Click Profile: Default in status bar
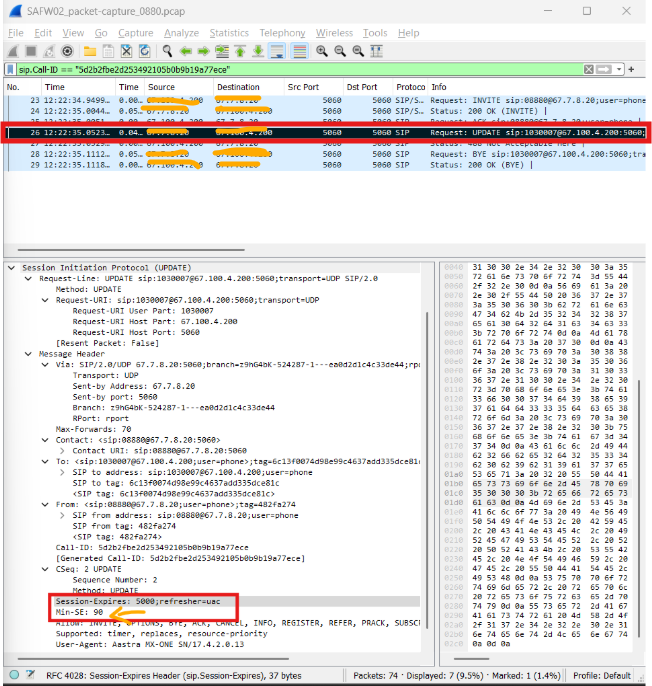Viewport: 652px width, 686px height. (x=602, y=676)
